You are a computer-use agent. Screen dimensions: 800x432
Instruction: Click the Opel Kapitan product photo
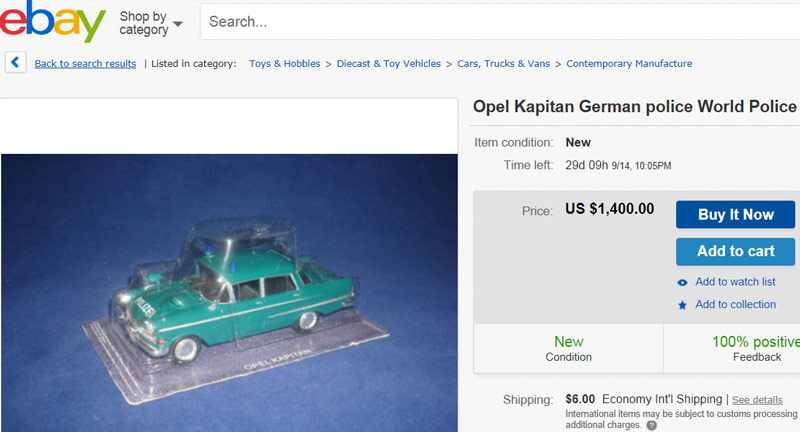(228, 290)
